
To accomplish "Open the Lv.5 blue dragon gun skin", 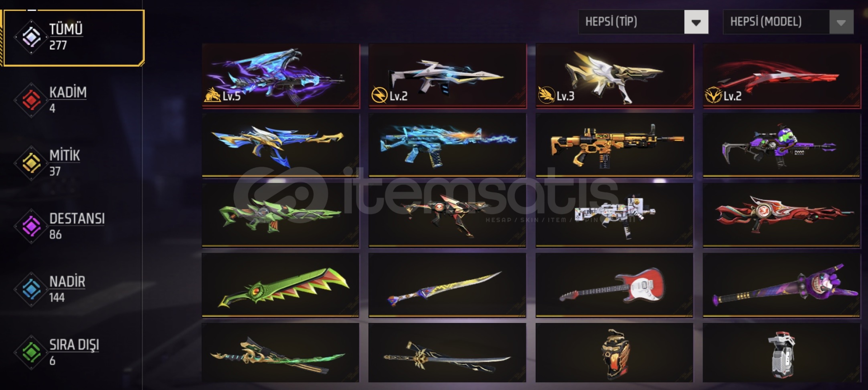I will pos(281,76).
